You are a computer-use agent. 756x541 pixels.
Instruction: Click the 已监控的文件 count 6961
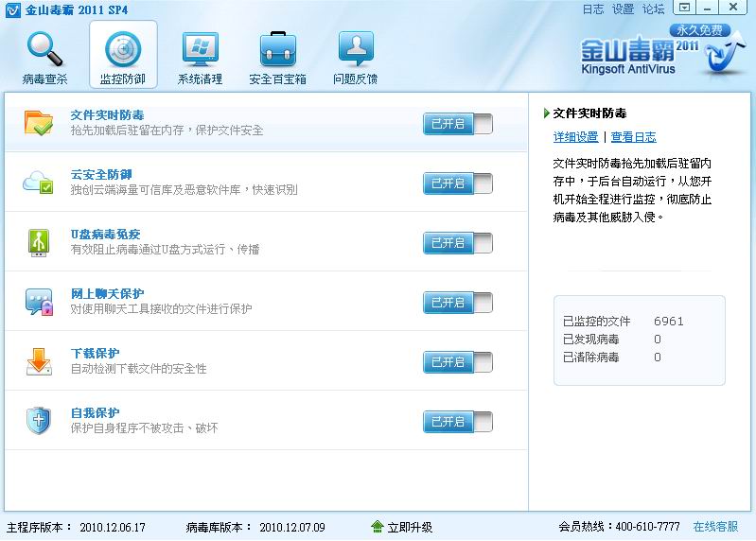coord(669,322)
